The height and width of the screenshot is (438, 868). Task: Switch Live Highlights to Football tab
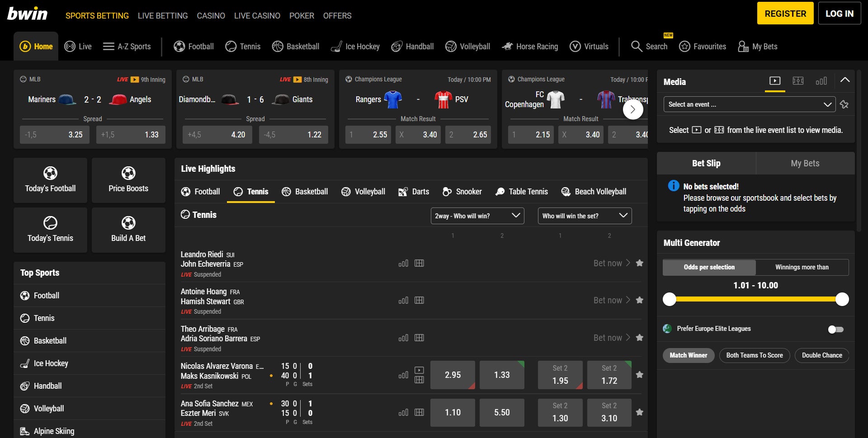pyautogui.click(x=200, y=192)
